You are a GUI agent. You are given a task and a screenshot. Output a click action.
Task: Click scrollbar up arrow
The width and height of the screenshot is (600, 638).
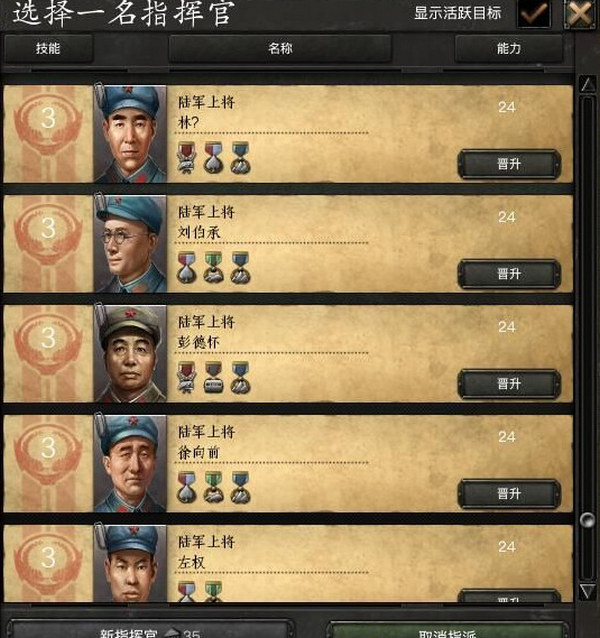pyautogui.click(x=587, y=84)
